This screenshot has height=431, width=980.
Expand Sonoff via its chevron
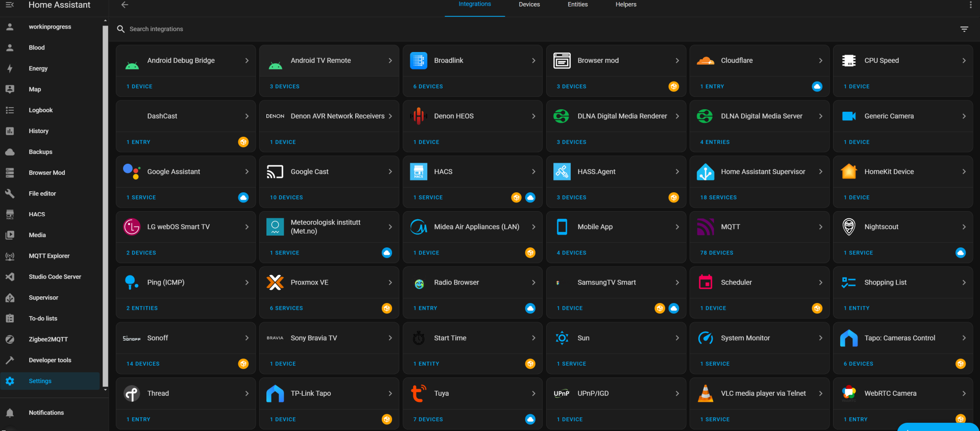pos(247,338)
